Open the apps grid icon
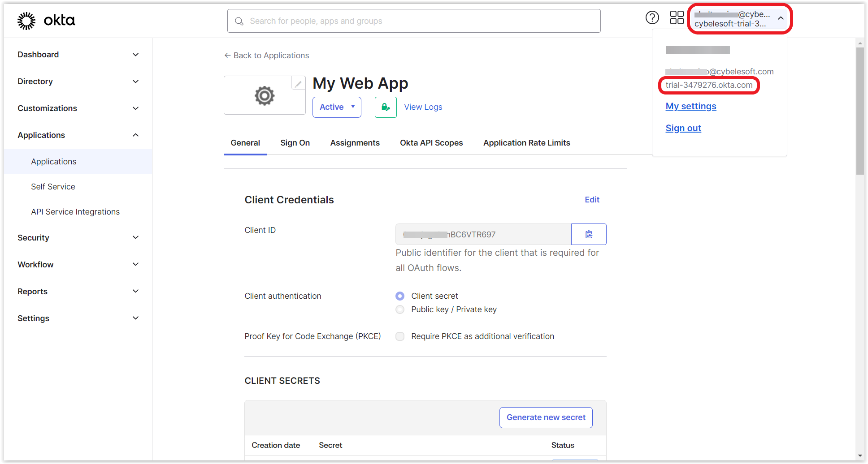This screenshot has height=464, width=868. (x=677, y=18)
